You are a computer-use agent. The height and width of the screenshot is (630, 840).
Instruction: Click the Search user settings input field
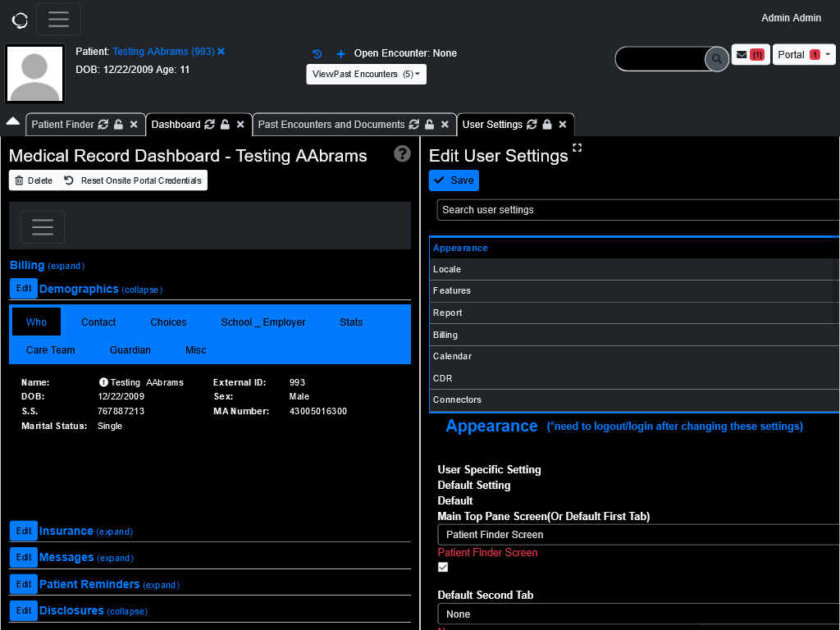point(638,210)
